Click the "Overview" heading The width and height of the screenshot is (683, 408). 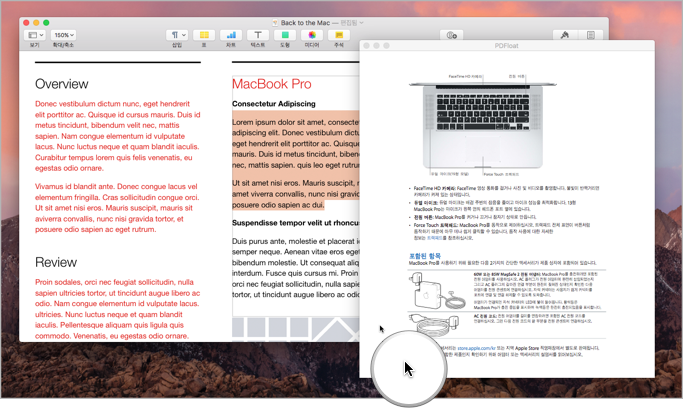click(x=61, y=84)
